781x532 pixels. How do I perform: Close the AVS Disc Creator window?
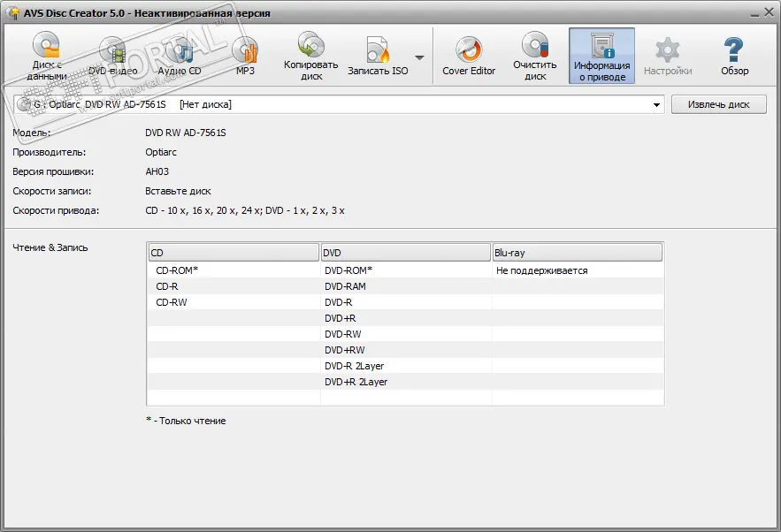click(764, 13)
